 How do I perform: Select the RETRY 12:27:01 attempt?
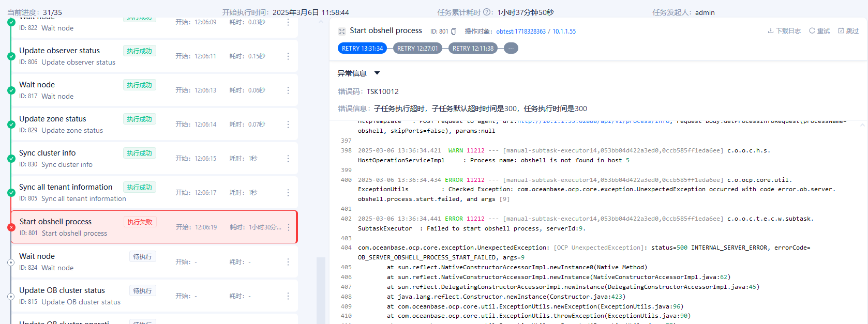pos(417,48)
